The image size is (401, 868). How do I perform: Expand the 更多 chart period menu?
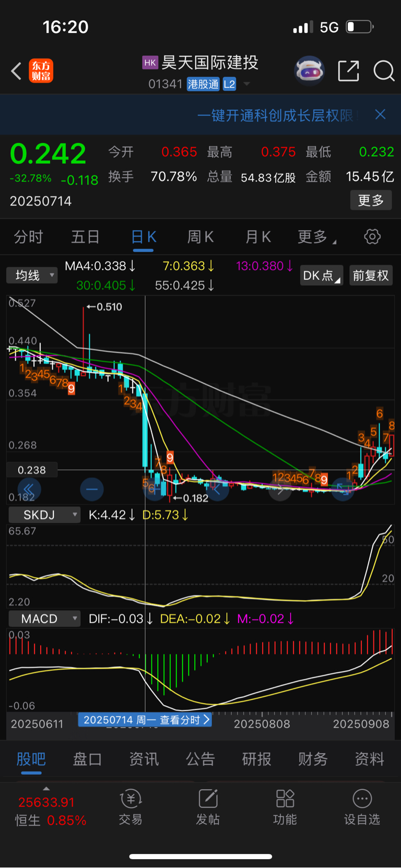pos(317,237)
